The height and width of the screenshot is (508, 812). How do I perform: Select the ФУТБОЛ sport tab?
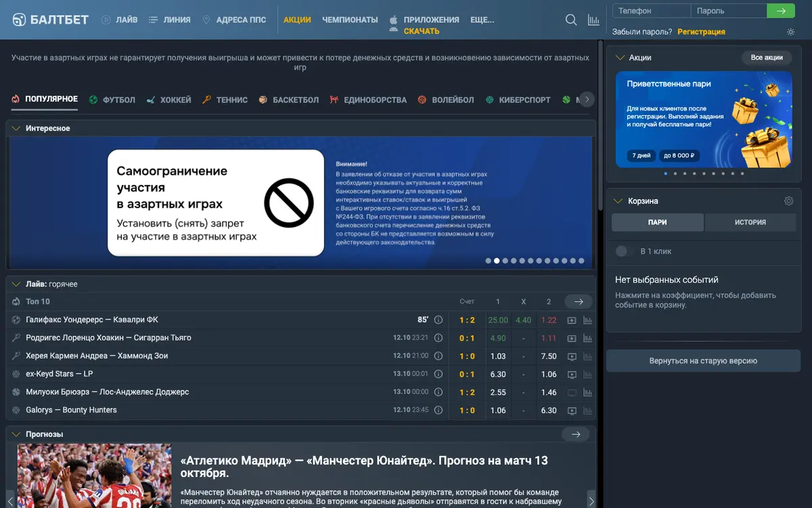112,100
